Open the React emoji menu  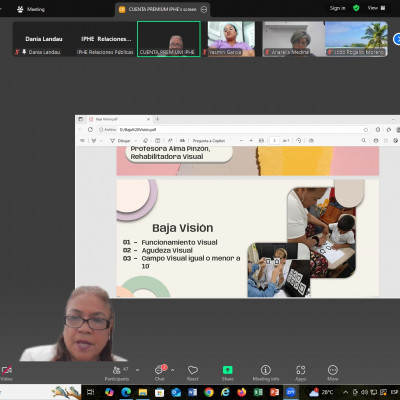[x=193, y=373]
